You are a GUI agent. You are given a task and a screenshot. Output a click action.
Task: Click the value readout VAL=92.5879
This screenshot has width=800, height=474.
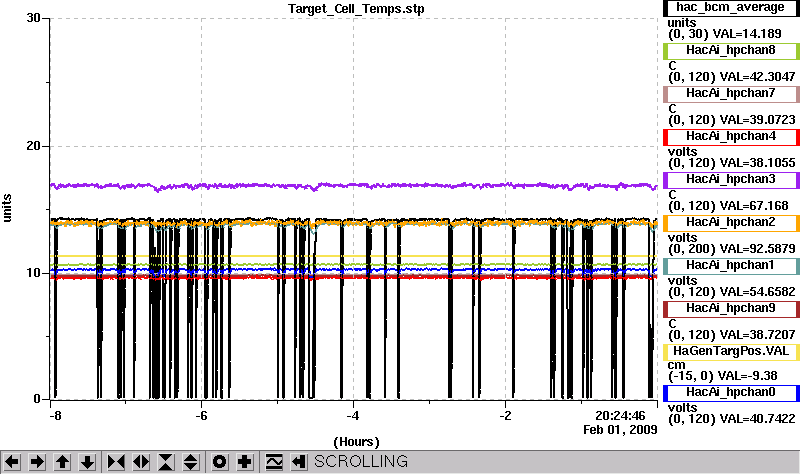click(x=757, y=249)
